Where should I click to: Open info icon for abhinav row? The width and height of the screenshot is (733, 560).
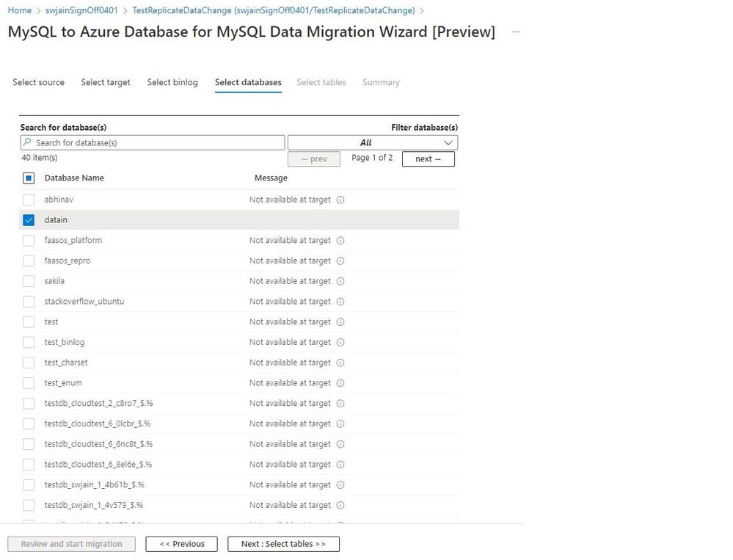click(x=340, y=200)
